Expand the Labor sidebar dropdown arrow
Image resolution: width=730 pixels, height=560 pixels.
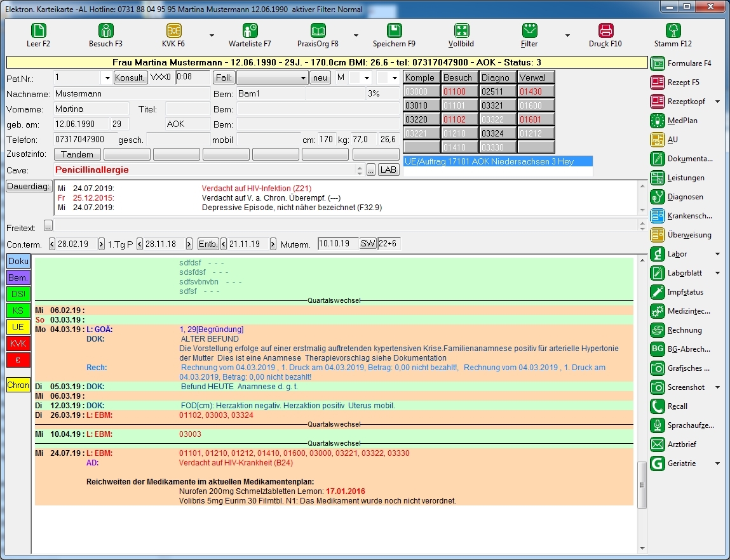[717, 254]
